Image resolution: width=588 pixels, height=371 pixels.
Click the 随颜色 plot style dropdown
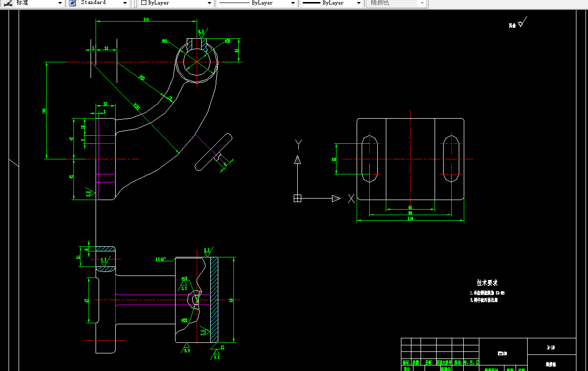coord(397,3)
